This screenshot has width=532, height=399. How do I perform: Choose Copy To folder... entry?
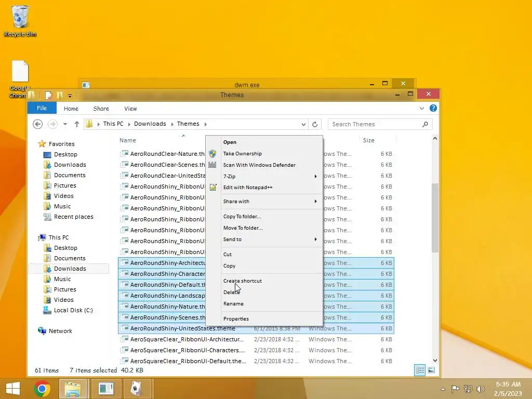[x=264, y=216]
